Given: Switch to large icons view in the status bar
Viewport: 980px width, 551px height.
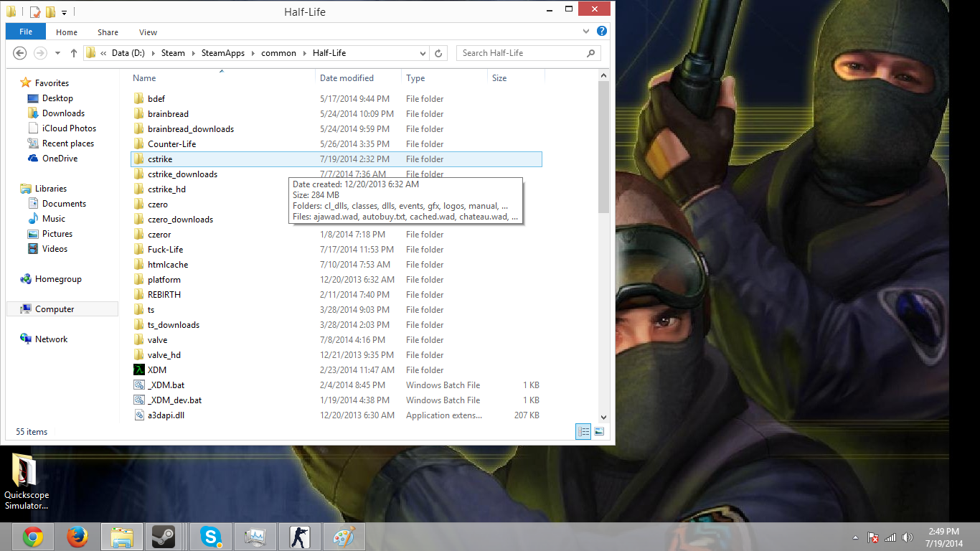Looking at the screenshot, I should [599, 432].
